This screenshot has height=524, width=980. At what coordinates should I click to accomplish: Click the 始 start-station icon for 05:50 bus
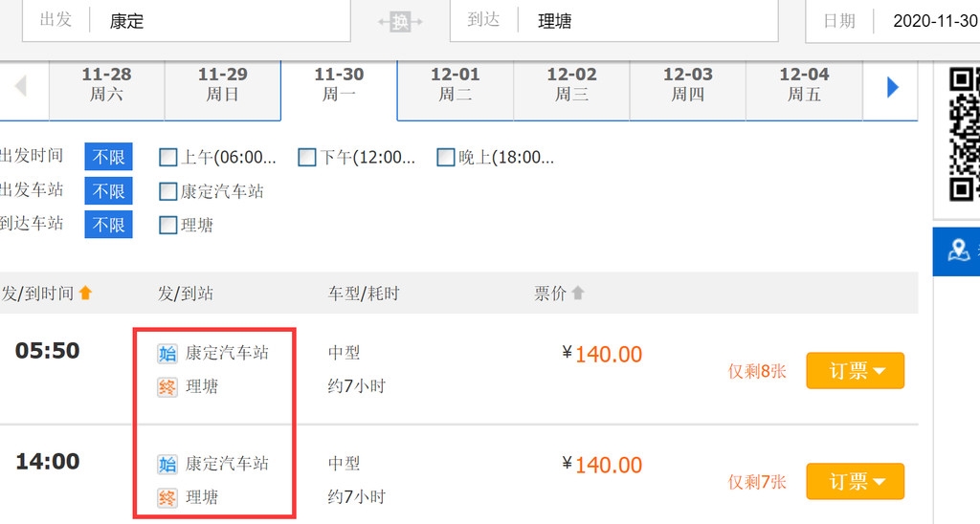click(x=167, y=354)
